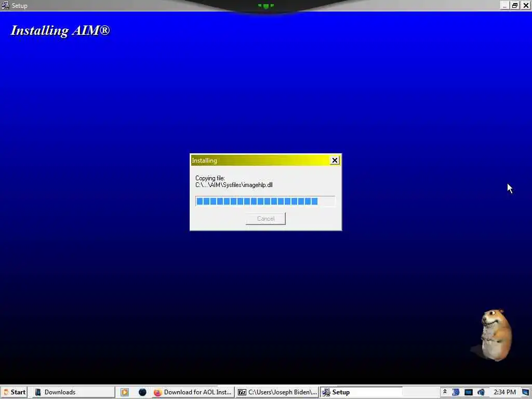Image resolution: width=532 pixels, height=399 pixels.
Task: Expand hidden system tray icons chevron
Action: point(445,392)
